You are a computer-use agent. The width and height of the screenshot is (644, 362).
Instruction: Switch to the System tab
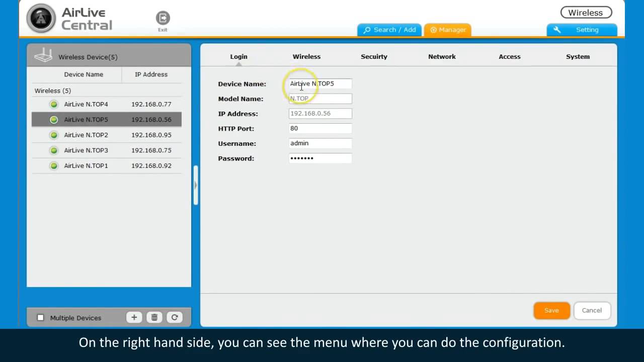coord(578,57)
